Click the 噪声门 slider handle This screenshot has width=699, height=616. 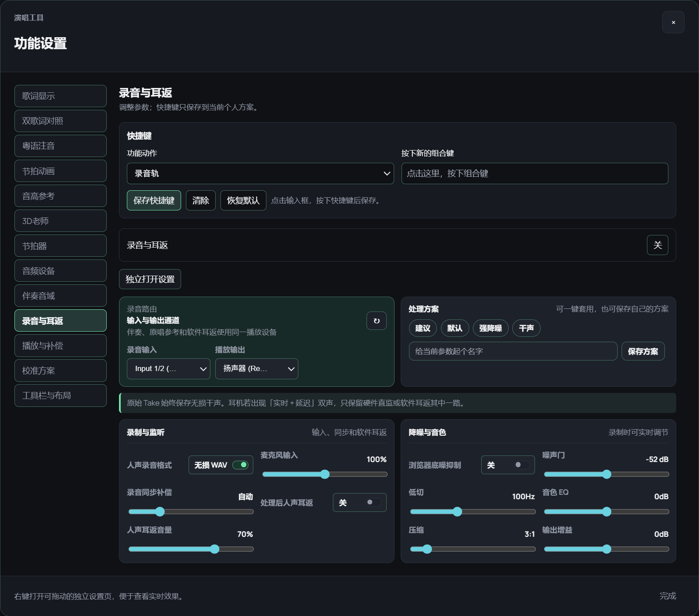pyautogui.click(x=607, y=474)
